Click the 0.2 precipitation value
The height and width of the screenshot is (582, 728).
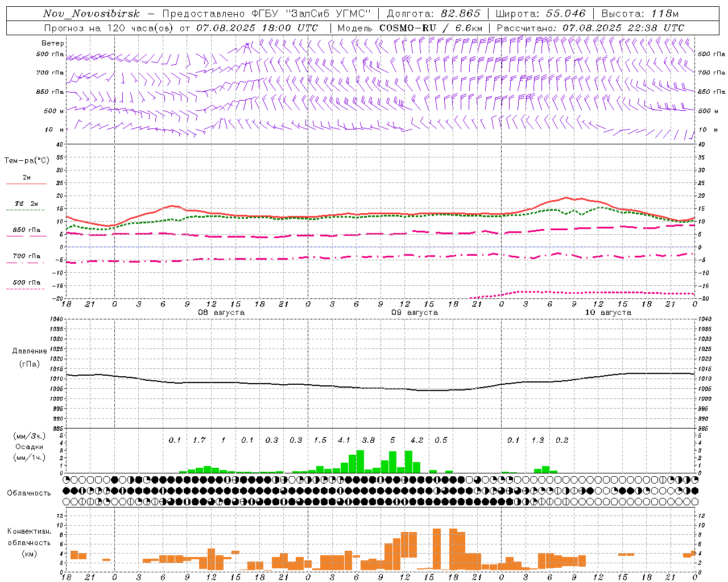[562, 440]
